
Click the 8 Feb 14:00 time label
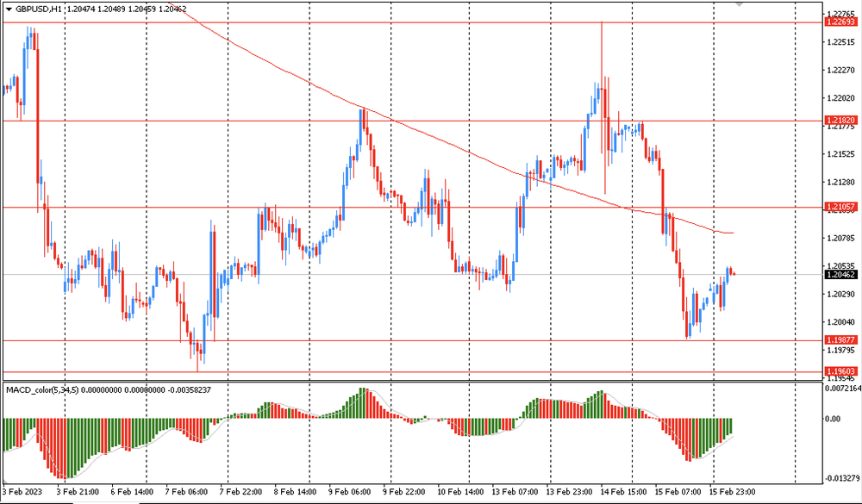point(295,491)
